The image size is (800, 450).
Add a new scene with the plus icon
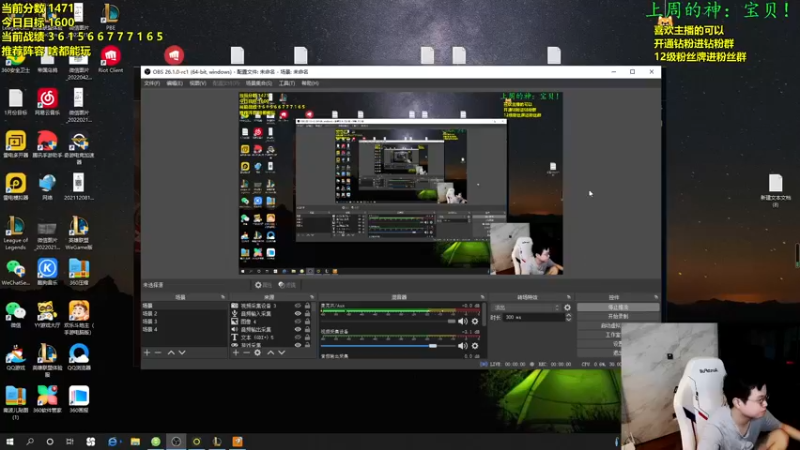(147, 353)
